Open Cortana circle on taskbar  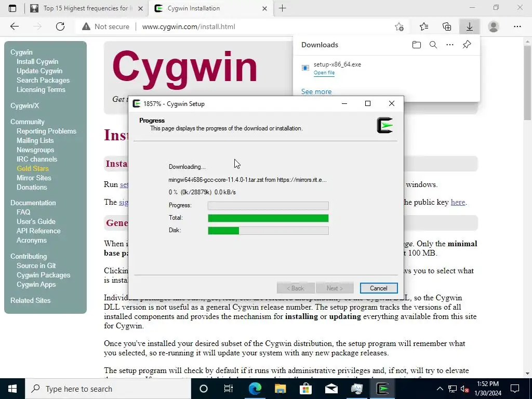(204, 389)
